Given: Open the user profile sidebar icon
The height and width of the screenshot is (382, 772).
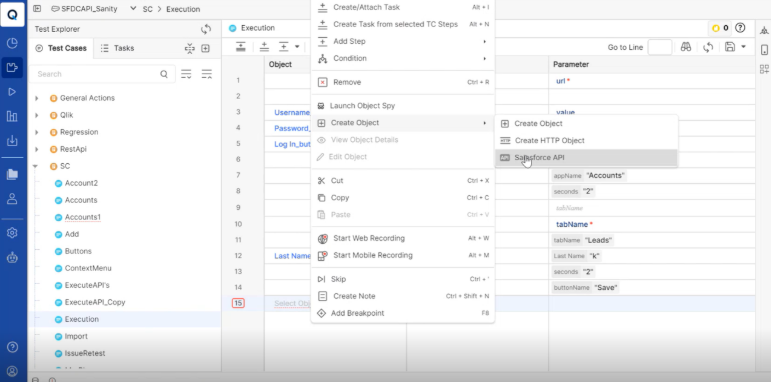Looking at the screenshot, I should [x=12, y=198].
